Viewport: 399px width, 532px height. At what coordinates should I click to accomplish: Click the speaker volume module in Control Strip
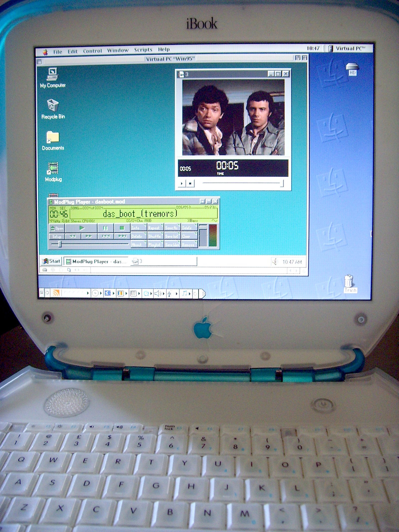pos(158,294)
